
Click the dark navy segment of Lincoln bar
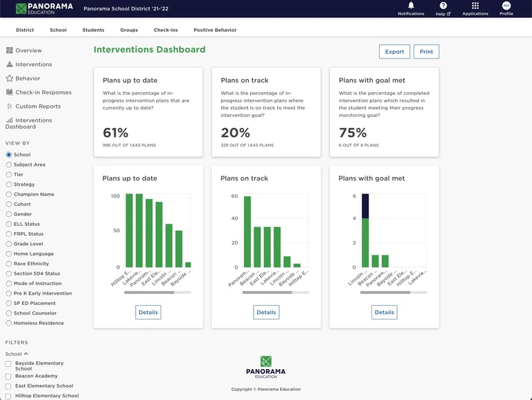(365, 206)
